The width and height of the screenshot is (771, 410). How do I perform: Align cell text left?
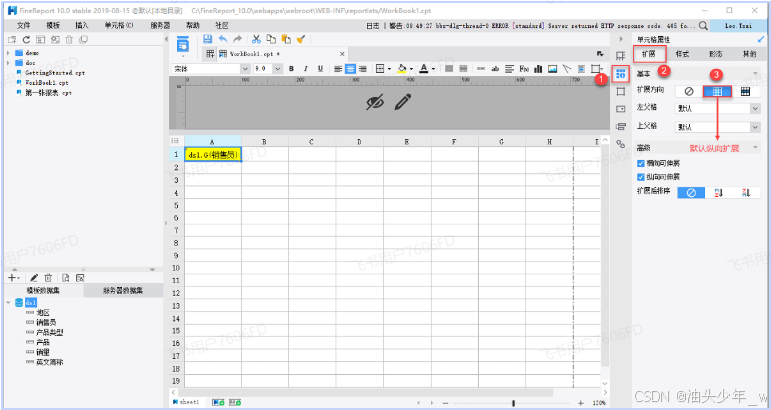coord(338,69)
